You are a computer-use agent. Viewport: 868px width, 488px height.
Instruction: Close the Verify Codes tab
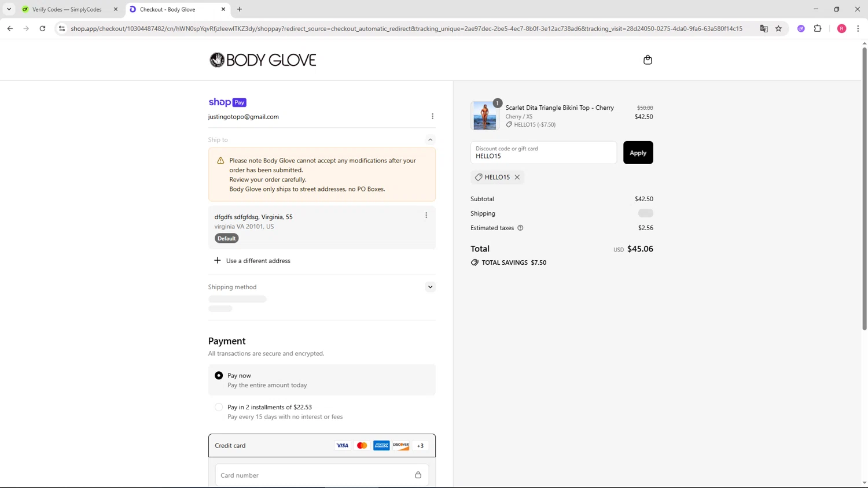(x=115, y=9)
